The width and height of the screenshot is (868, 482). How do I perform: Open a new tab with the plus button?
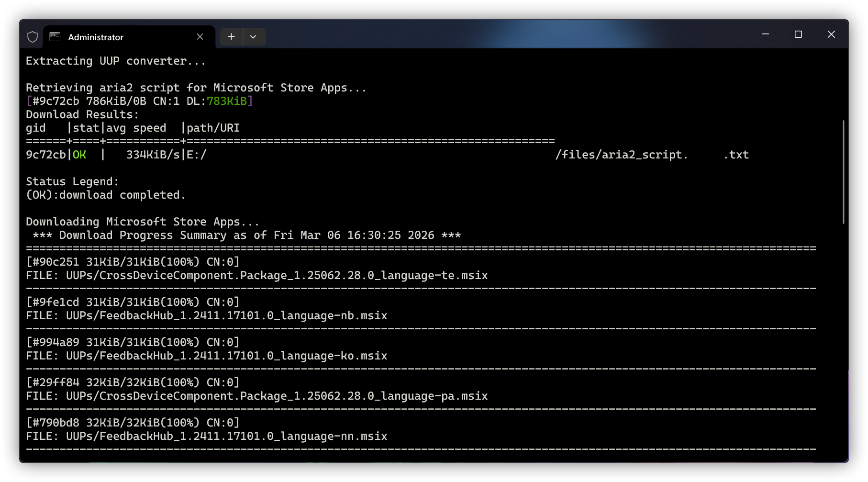click(x=231, y=37)
